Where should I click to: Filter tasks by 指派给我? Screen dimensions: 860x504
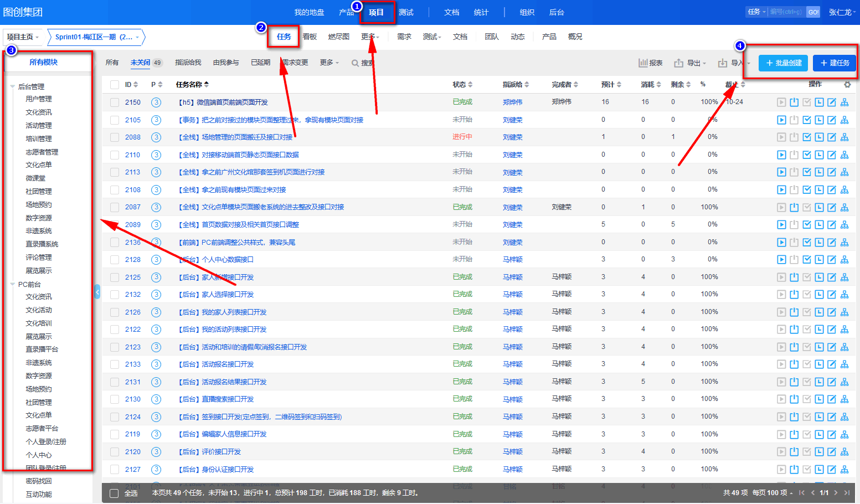coord(188,63)
